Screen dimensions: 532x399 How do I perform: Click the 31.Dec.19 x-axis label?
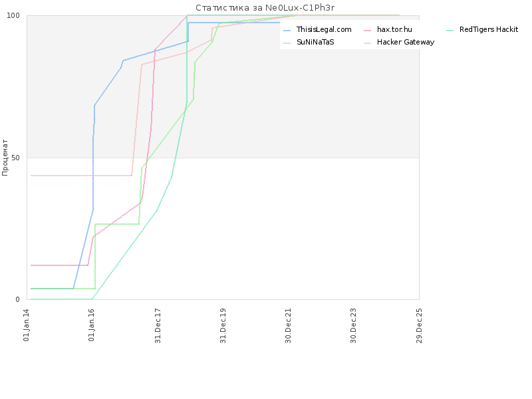223,326
